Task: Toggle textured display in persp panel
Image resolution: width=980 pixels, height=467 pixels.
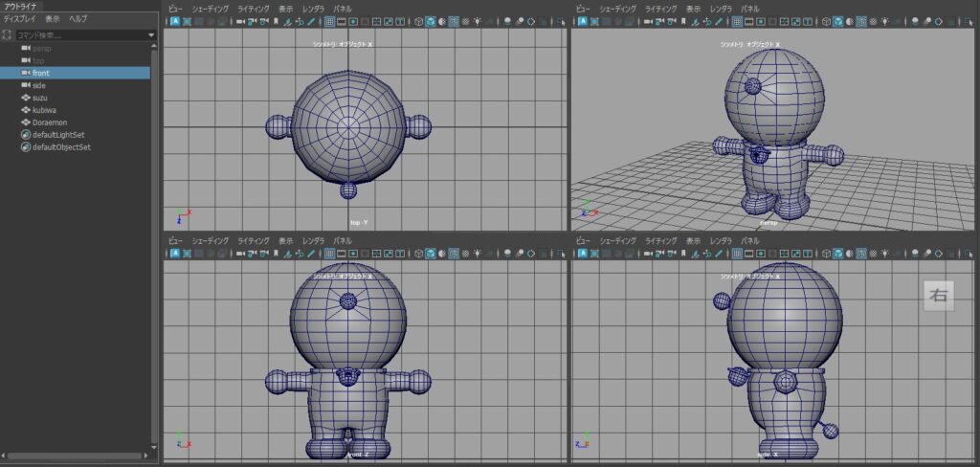Action: coord(873,21)
